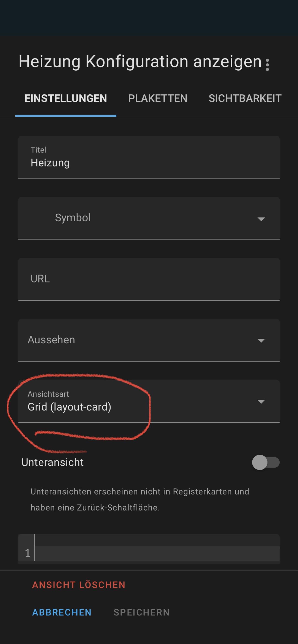
Task: Select the Einstellungen tab
Action: [66, 99]
